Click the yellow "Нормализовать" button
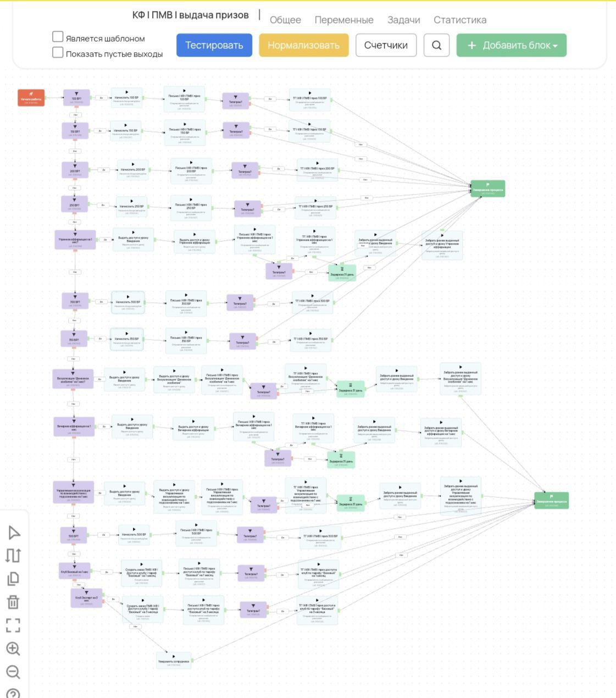 click(303, 45)
